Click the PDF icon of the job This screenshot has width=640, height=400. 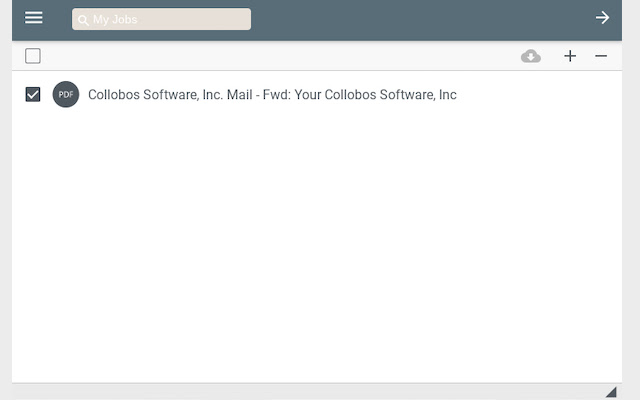pyautogui.click(x=66, y=94)
